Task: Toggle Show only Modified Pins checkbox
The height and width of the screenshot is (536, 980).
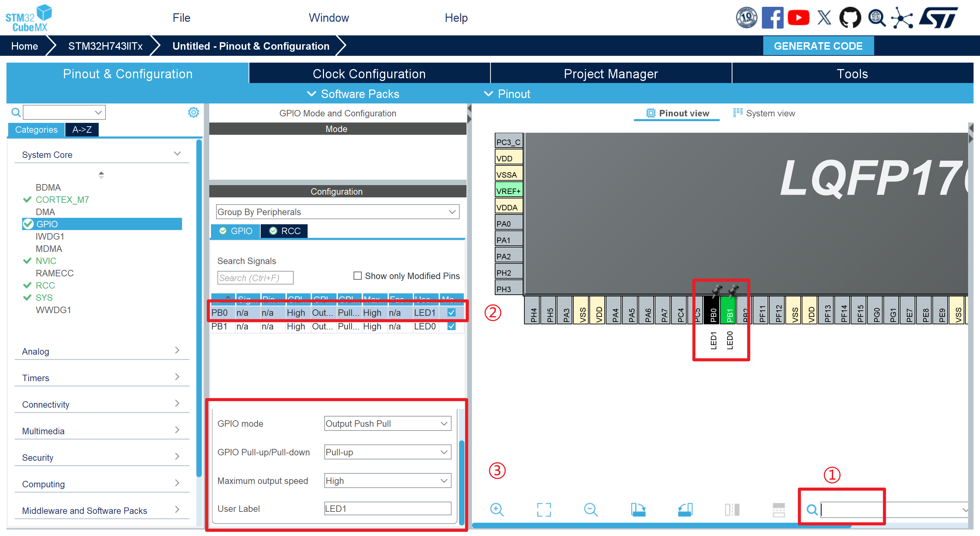Action: tap(357, 275)
